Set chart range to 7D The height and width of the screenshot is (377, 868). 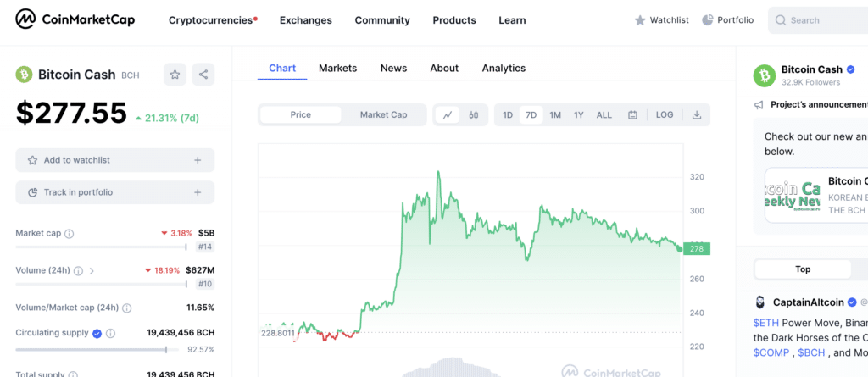(531, 114)
